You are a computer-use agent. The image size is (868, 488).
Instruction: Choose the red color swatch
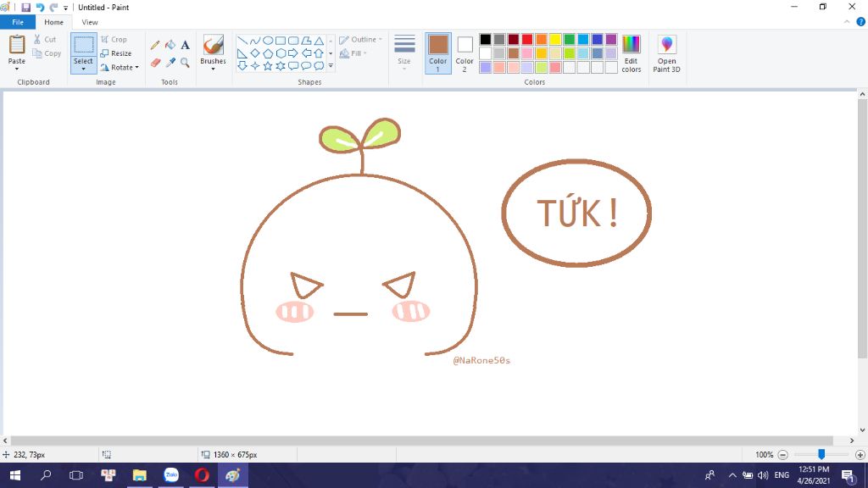(x=527, y=39)
